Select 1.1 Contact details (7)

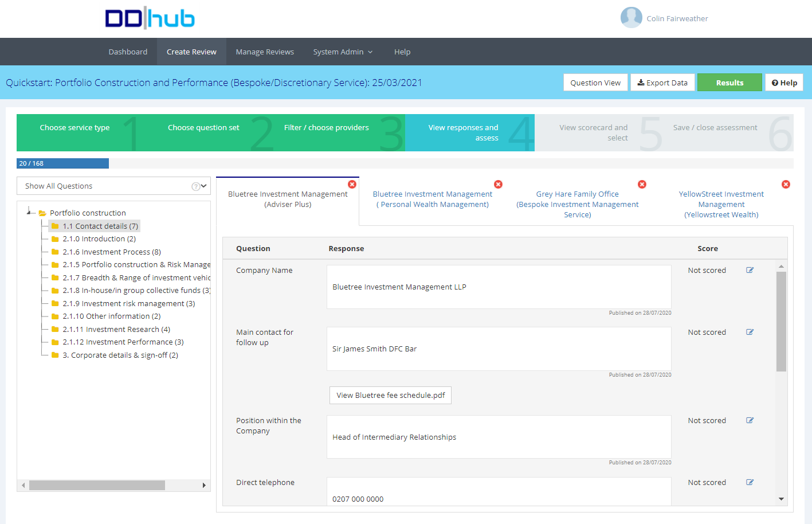pyautogui.click(x=100, y=226)
